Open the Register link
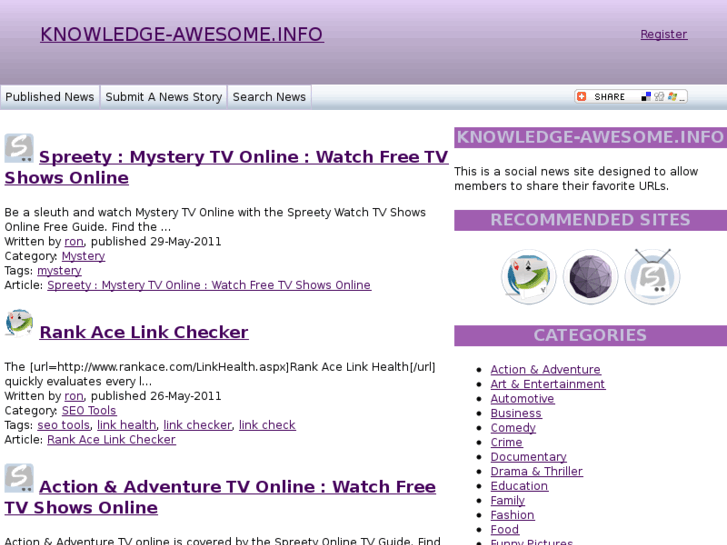727x545 pixels. click(663, 34)
